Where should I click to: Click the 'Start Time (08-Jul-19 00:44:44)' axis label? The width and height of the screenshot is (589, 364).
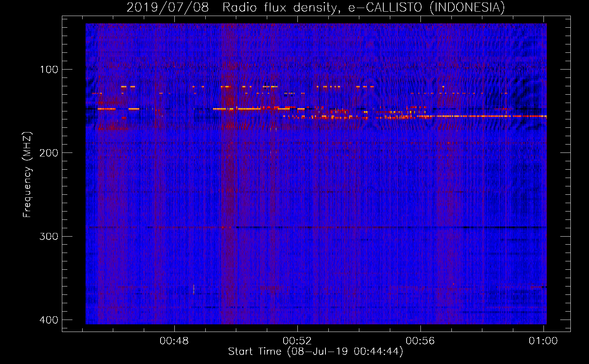click(x=316, y=352)
